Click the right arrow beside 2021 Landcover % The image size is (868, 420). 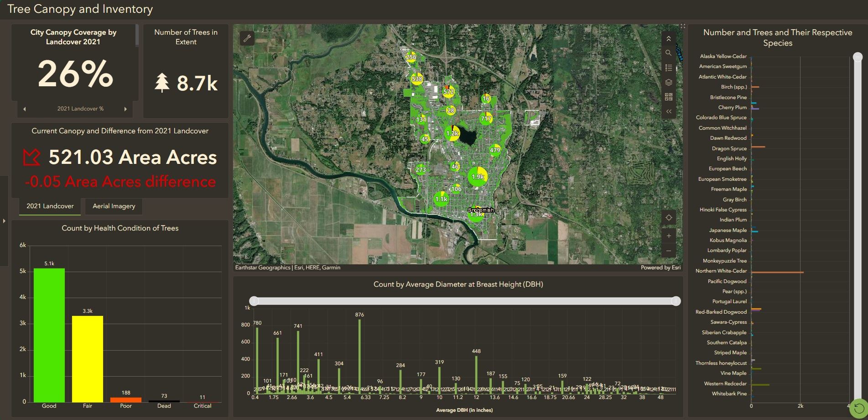coord(125,109)
